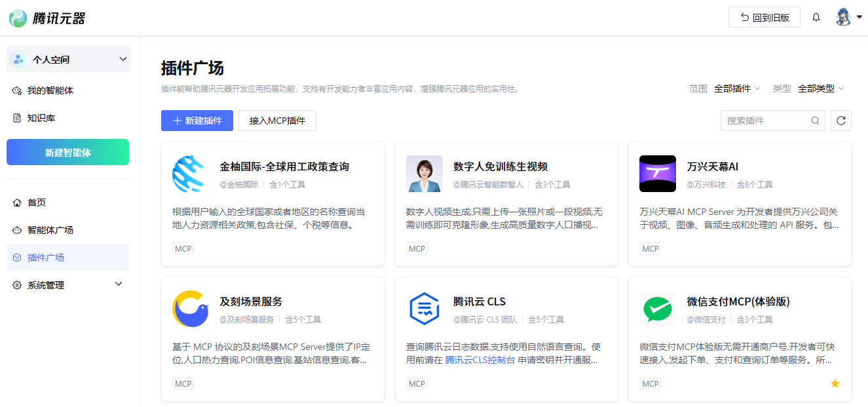Open 万兴天幕AI plugin title

(x=713, y=166)
